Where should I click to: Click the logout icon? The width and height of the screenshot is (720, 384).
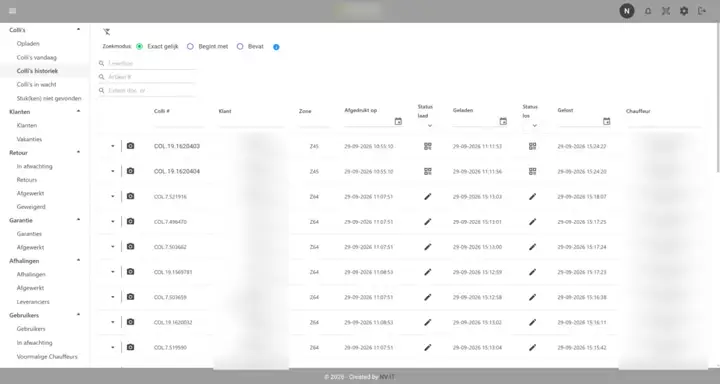pos(702,11)
